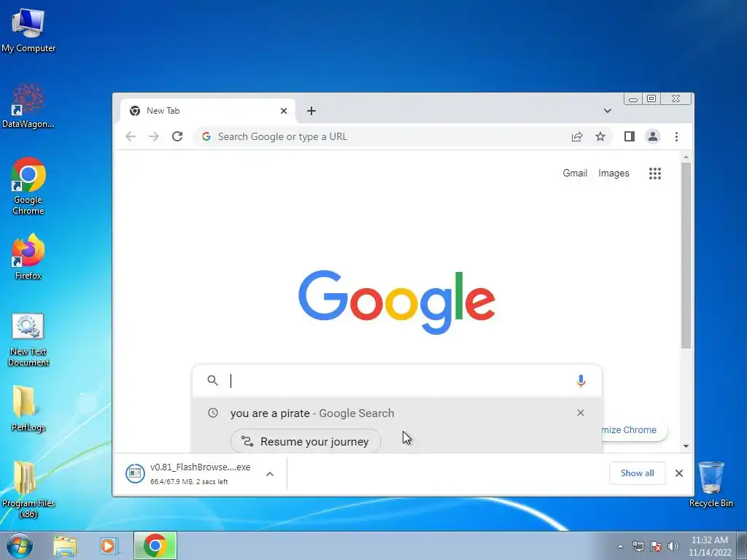Click the scrollbar down arrow
Viewport: 747px width, 560px height.
click(x=686, y=446)
